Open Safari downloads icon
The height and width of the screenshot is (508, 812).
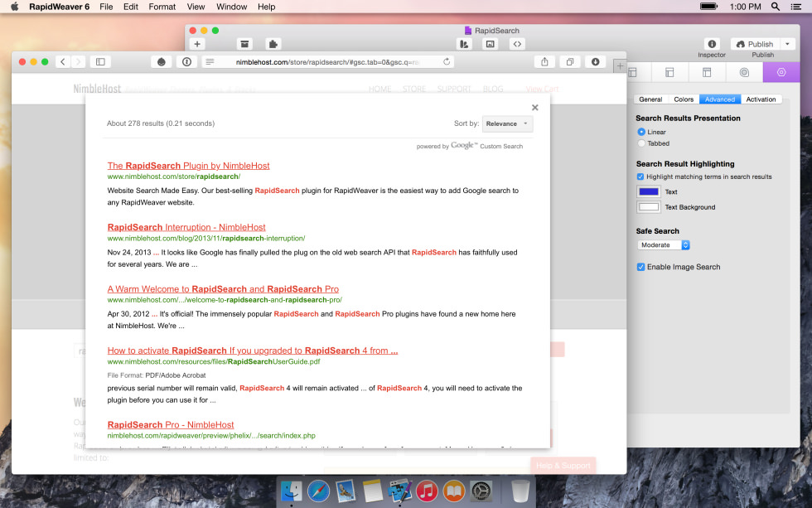596,61
